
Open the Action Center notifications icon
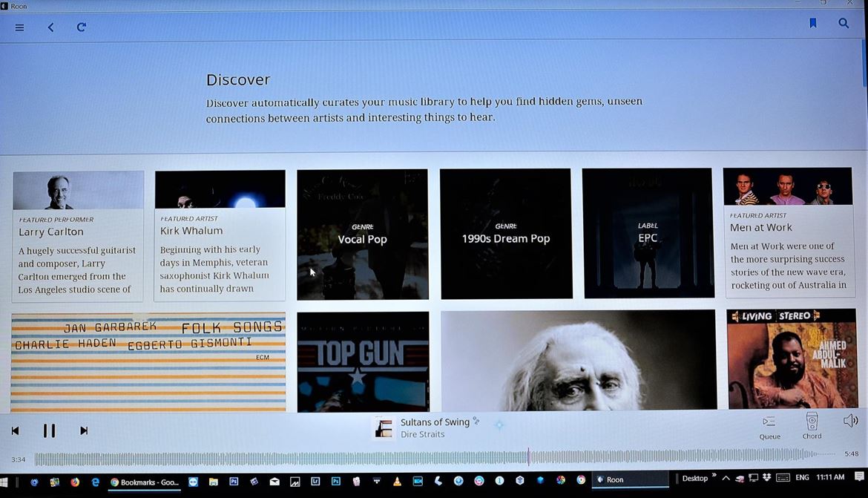pos(859,476)
